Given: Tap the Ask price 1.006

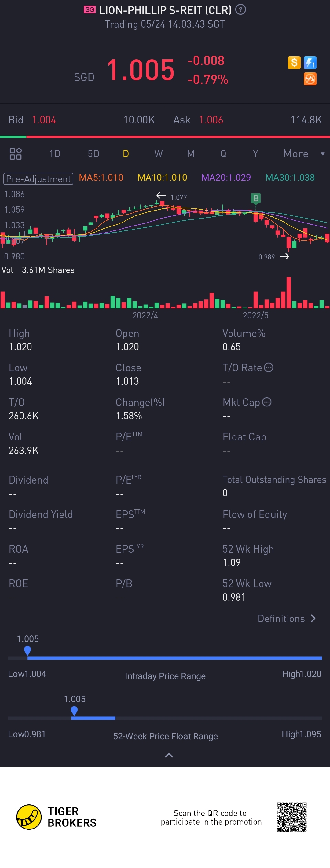Looking at the screenshot, I should pos(211,120).
